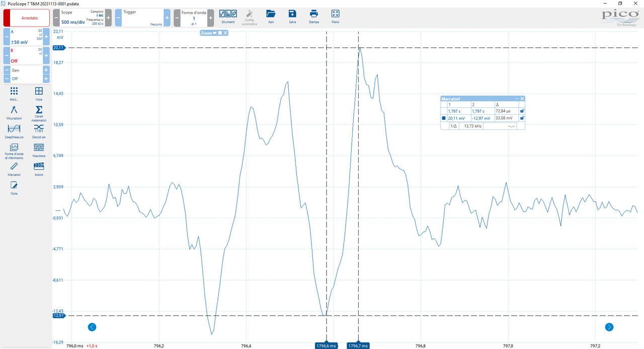Close the Zoom overview panel

coord(226,33)
